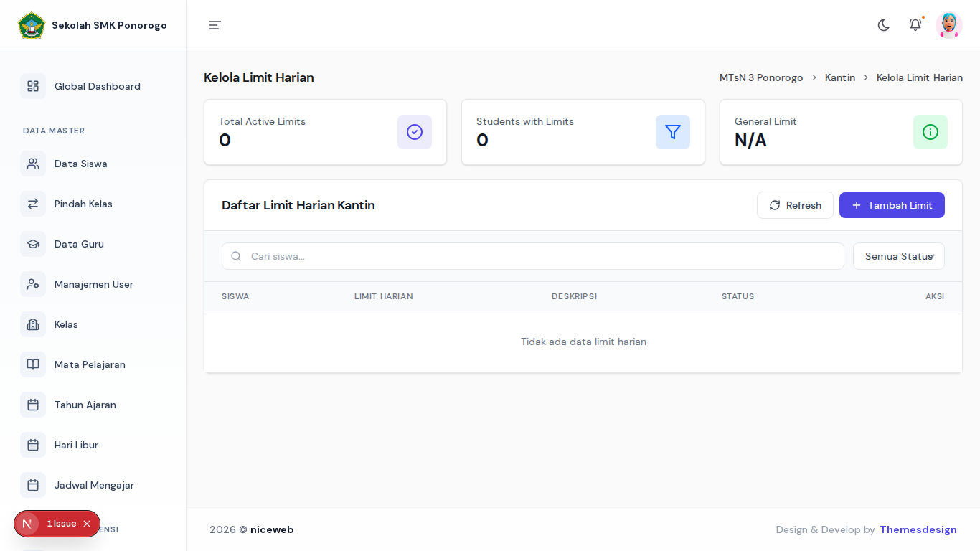980x551 pixels.
Task: Open the Kantin breadcrumb link
Action: tap(840, 77)
